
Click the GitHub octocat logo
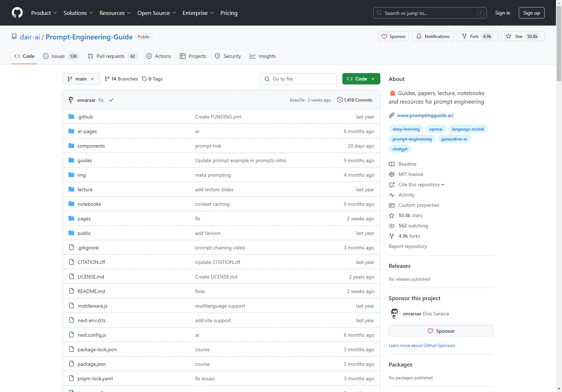coord(17,13)
